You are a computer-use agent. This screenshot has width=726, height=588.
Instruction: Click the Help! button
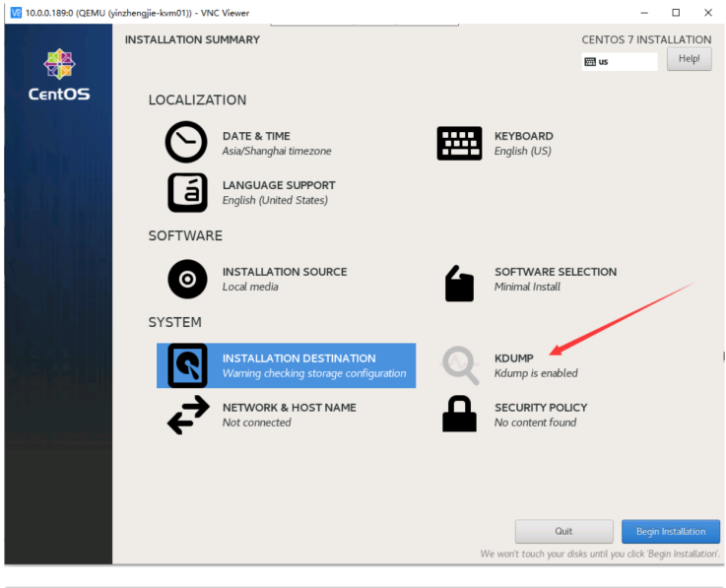click(x=689, y=59)
